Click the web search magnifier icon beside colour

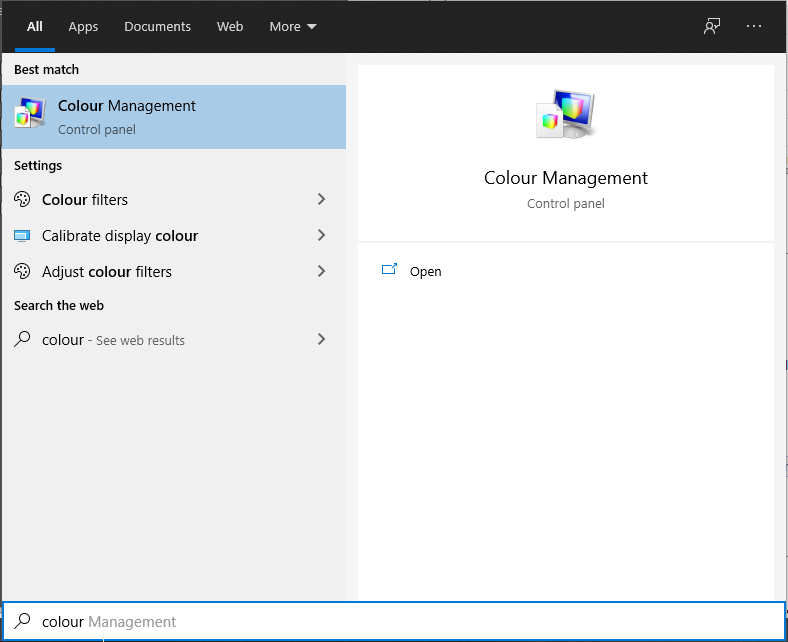pyautogui.click(x=23, y=340)
